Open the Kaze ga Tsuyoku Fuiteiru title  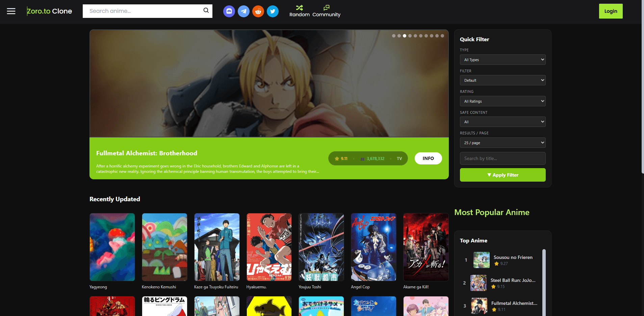coord(216,287)
